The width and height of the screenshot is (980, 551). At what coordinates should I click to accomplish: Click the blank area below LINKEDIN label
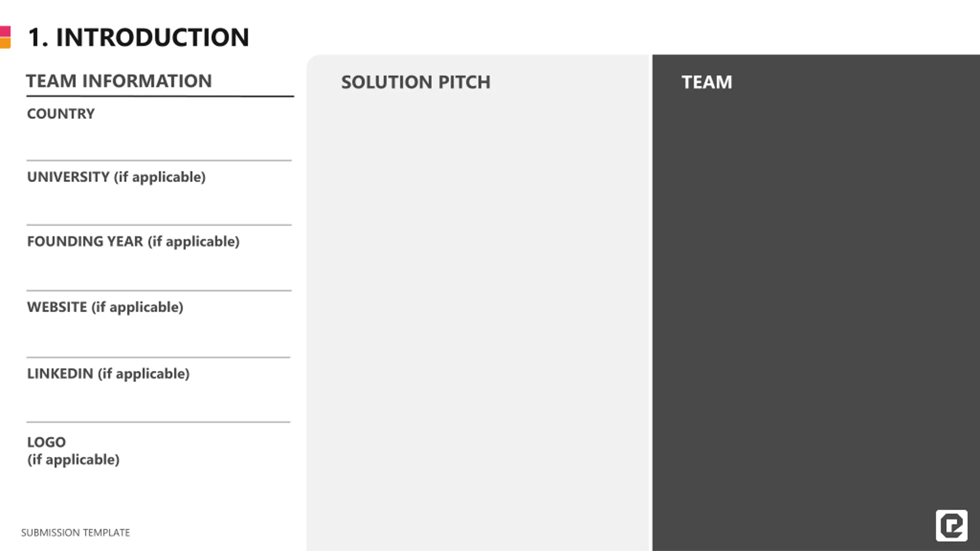(159, 402)
